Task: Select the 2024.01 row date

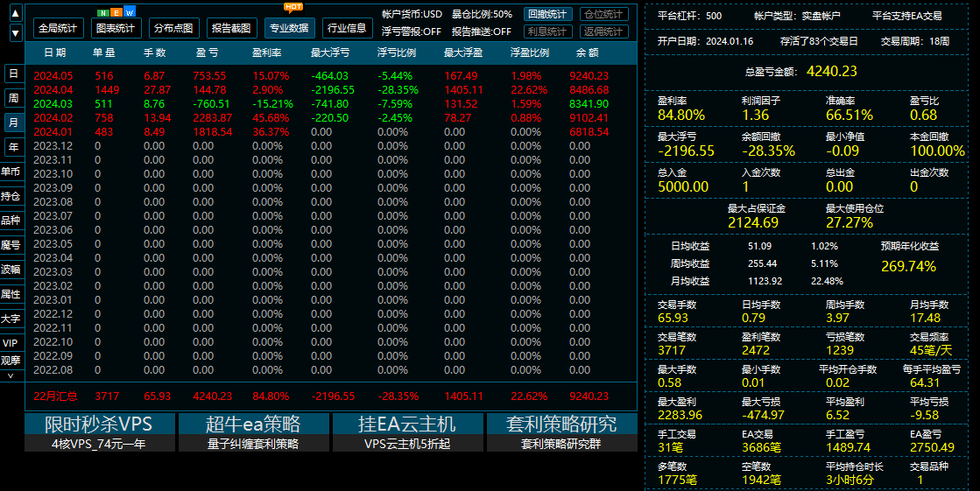Action: (53, 132)
